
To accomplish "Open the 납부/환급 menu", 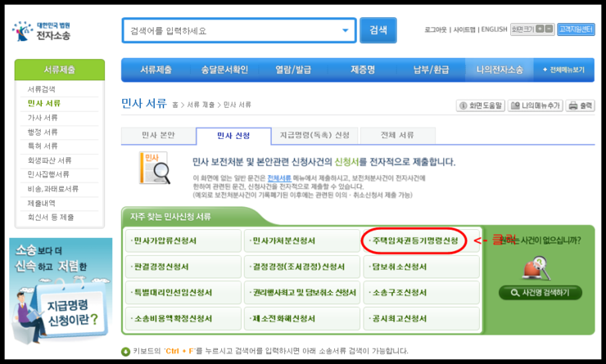I will 431,70.
